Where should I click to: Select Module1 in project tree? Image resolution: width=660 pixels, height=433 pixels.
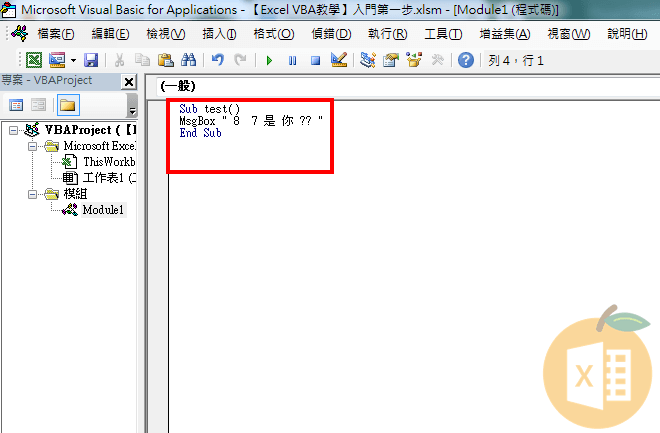pyautogui.click(x=103, y=210)
